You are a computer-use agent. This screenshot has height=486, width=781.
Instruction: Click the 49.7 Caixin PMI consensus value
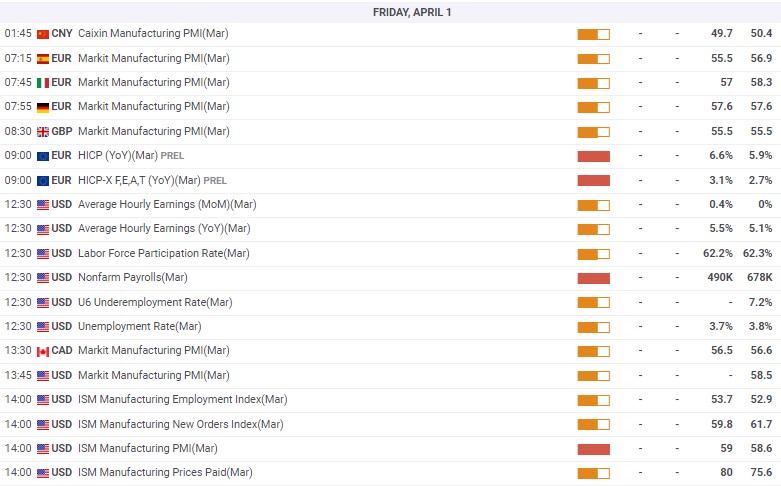click(x=722, y=33)
